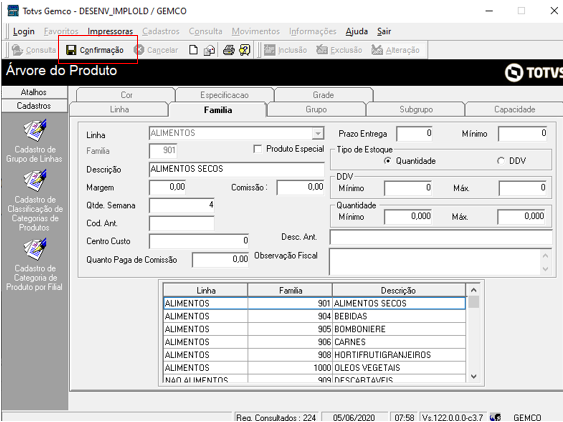Check the Produto Especial checkbox
Screen dimensions: 563x422
(x=257, y=149)
